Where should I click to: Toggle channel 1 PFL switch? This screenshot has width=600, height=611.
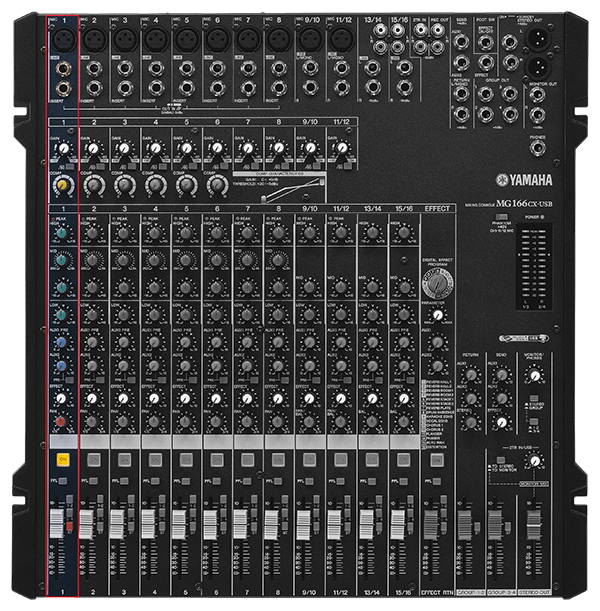point(62,481)
